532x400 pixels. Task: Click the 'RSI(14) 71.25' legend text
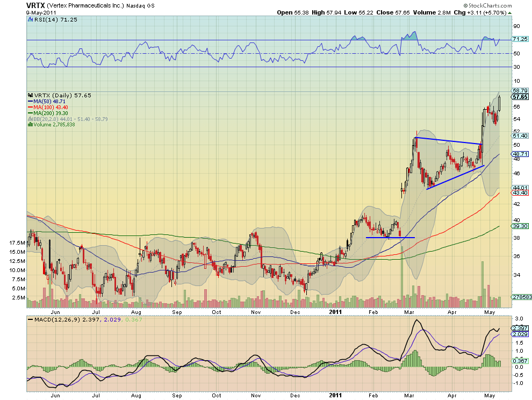(56, 20)
